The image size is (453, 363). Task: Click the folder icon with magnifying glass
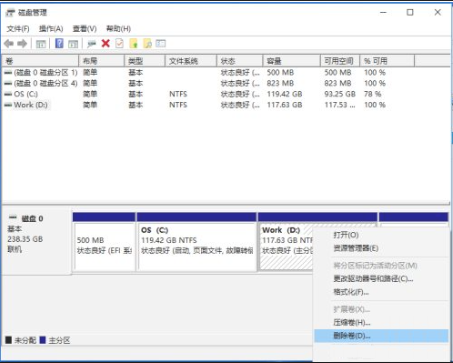[x=147, y=43]
